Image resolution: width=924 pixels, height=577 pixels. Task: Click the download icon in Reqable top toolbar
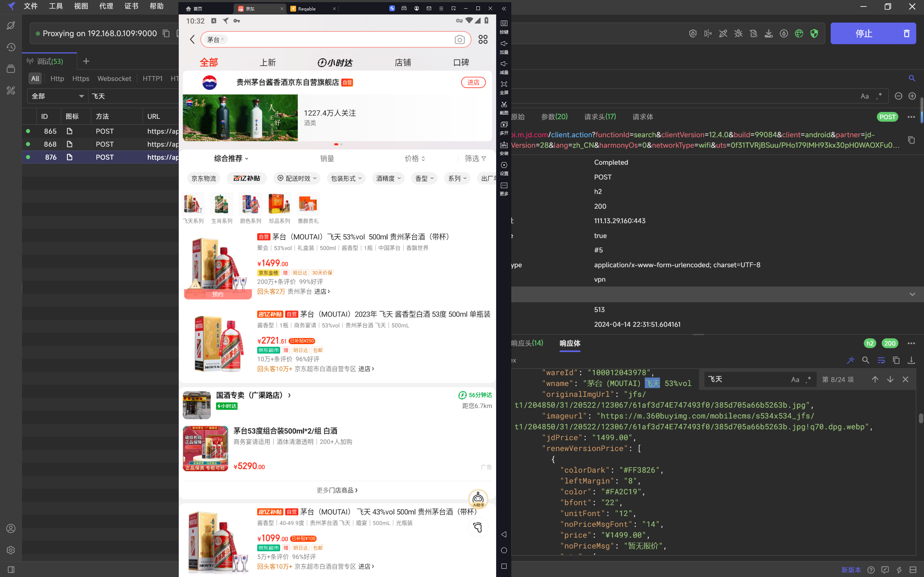click(769, 34)
